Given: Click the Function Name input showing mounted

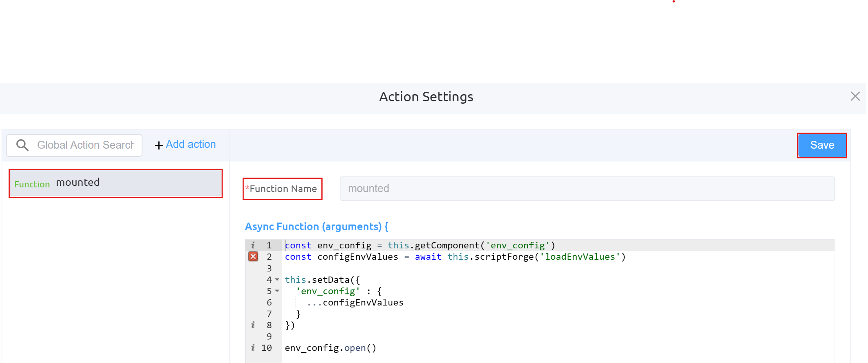Looking at the screenshot, I should [x=586, y=189].
